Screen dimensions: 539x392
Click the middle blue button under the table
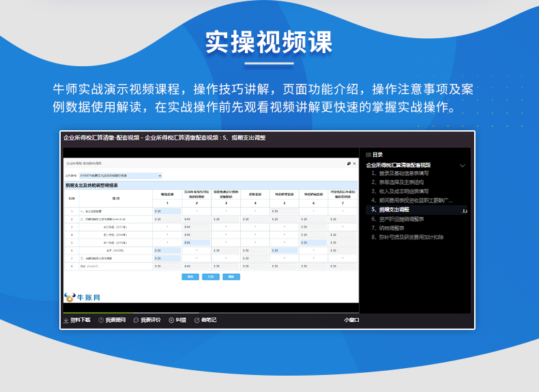211,277
